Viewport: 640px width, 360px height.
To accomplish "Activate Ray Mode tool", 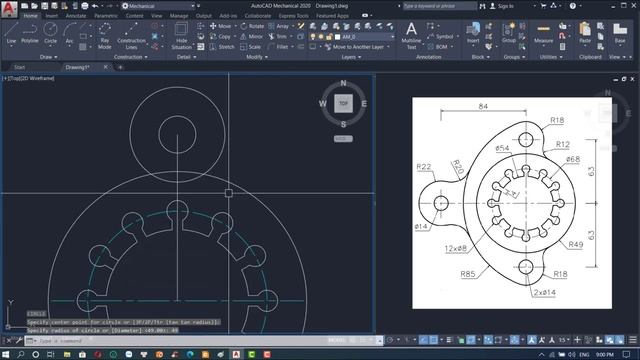I will pyautogui.click(x=104, y=35).
